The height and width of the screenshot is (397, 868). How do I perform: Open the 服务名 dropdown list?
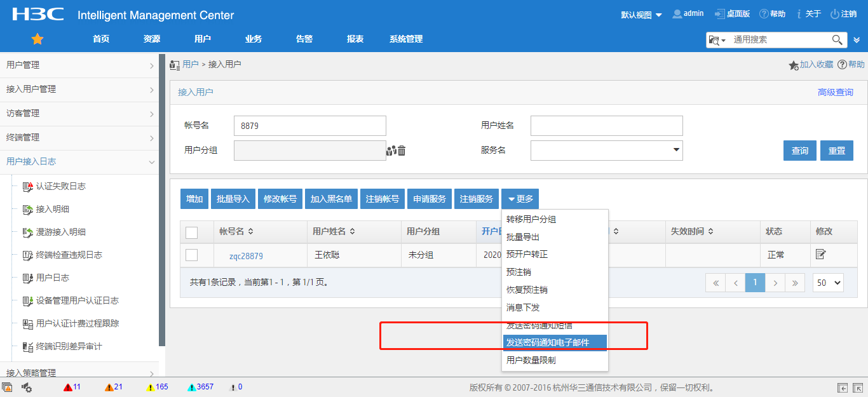click(675, 151)
